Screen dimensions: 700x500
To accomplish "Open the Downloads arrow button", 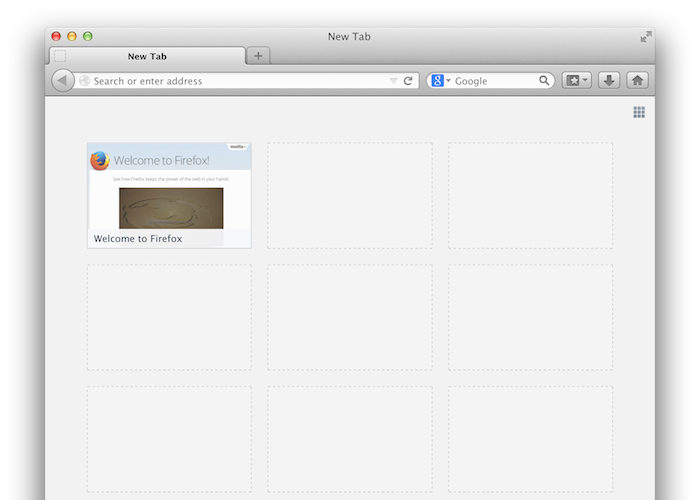I will [609, 81].
